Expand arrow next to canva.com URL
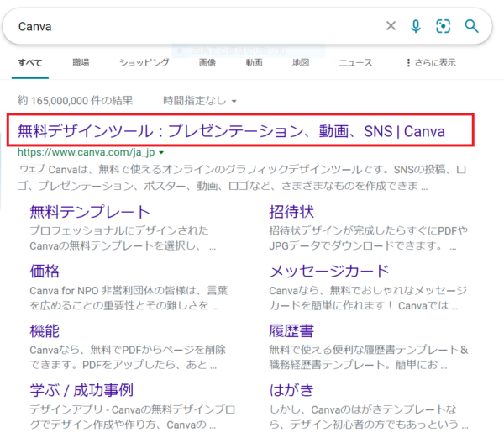This screenshot has width=504, height=438. 161,152
